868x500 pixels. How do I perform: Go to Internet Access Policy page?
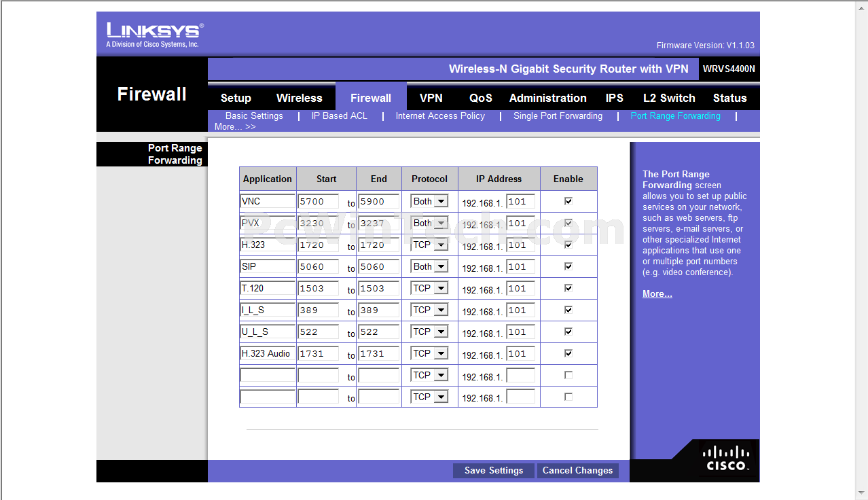point(440,116)
